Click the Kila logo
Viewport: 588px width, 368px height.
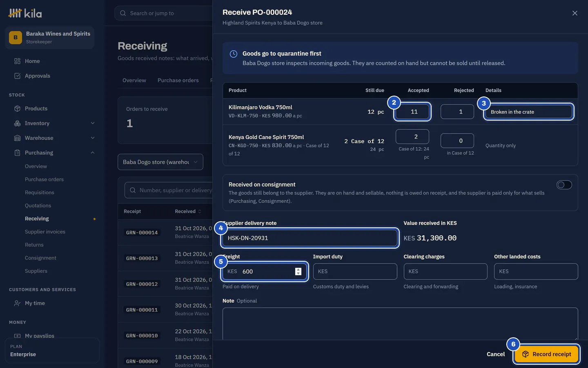(x=25, y=13)
